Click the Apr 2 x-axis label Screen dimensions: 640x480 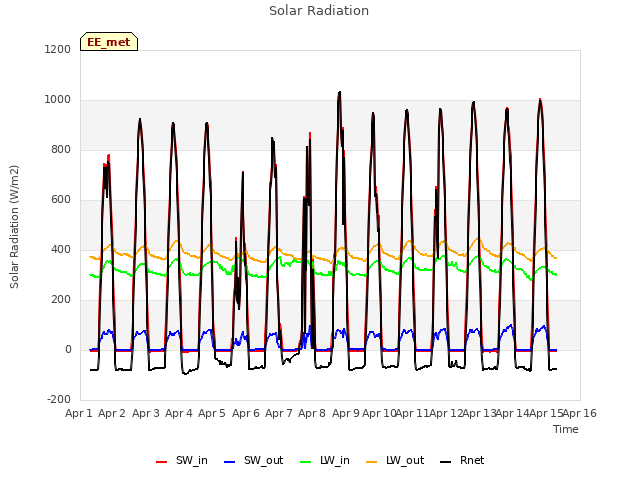coord(112,413)
